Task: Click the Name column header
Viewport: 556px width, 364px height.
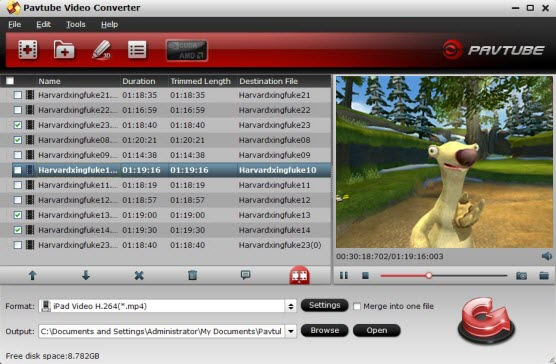Action: tap(49, 81)
